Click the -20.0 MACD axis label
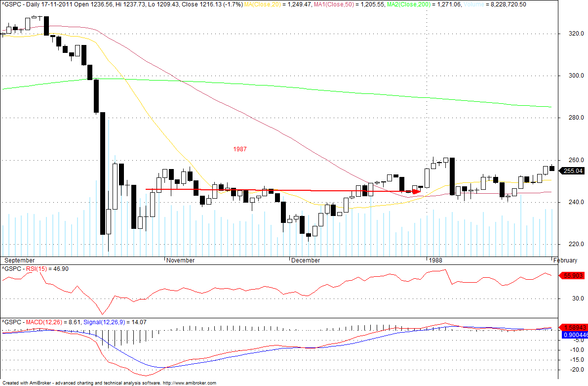Screen dimensions: 588x386 coord(577,370)
